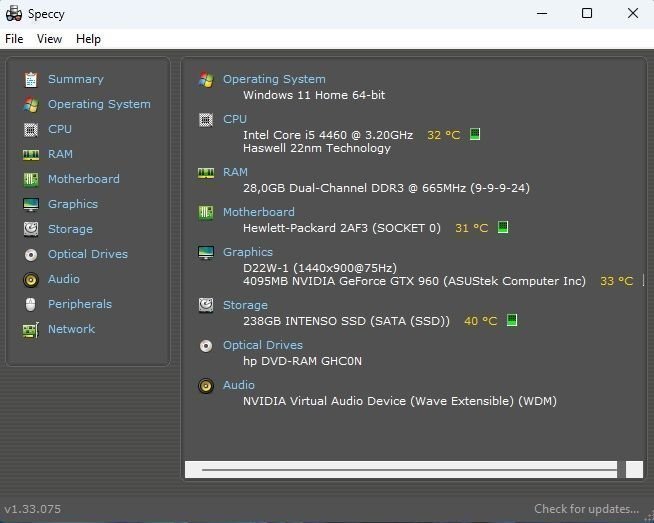The height and width of the screenshot is (523, 654).
Task: Click the green CPU temperature indicator icon
Action: click(475, 134)
